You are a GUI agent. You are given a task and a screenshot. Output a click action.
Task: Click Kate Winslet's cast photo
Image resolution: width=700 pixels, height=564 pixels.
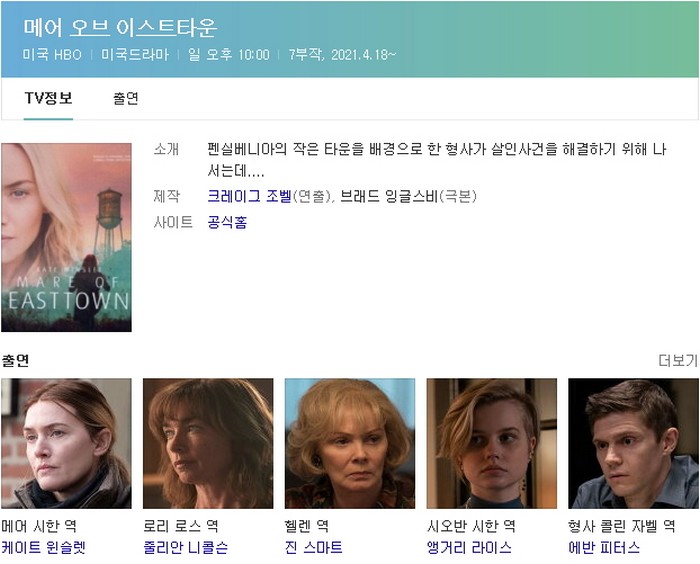(67, 443)
